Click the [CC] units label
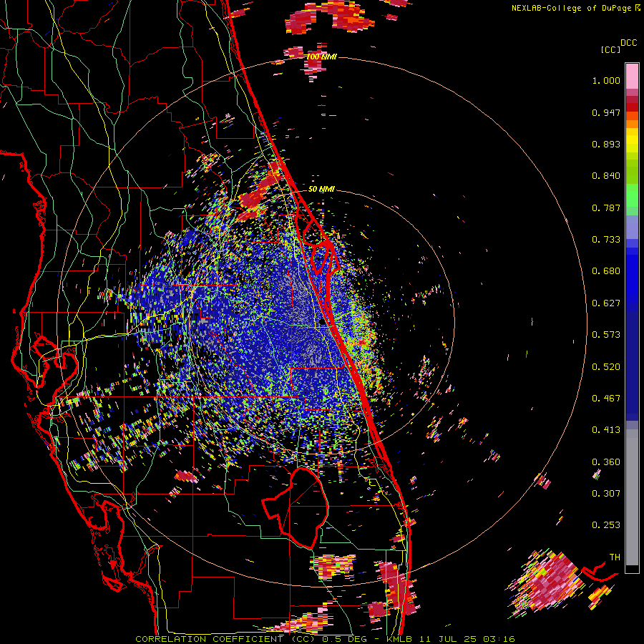The image size is (644, 644). [611, 49]
